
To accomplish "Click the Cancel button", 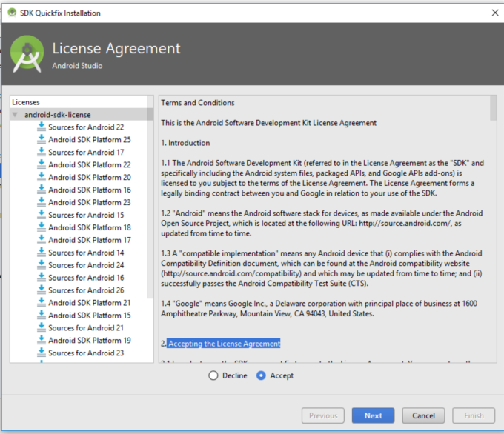I will tap(423, 415).
